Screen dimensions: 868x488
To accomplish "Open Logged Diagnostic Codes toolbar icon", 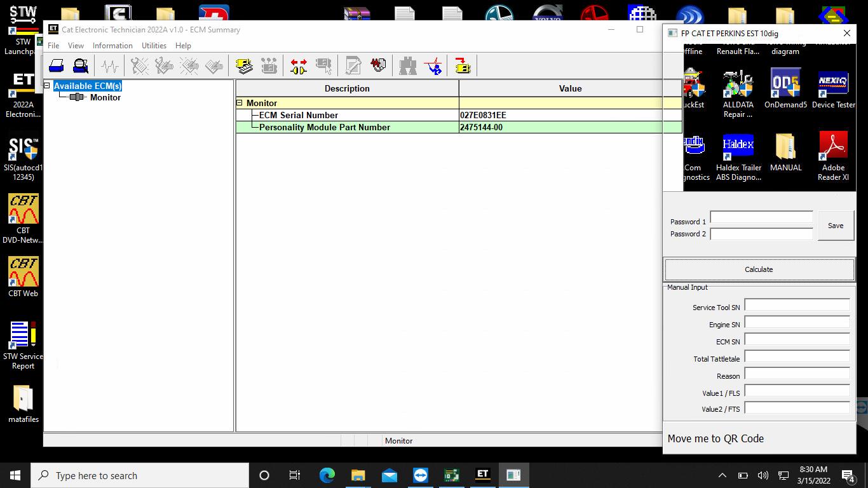I will pyautogui.click(x=164, y=65).
